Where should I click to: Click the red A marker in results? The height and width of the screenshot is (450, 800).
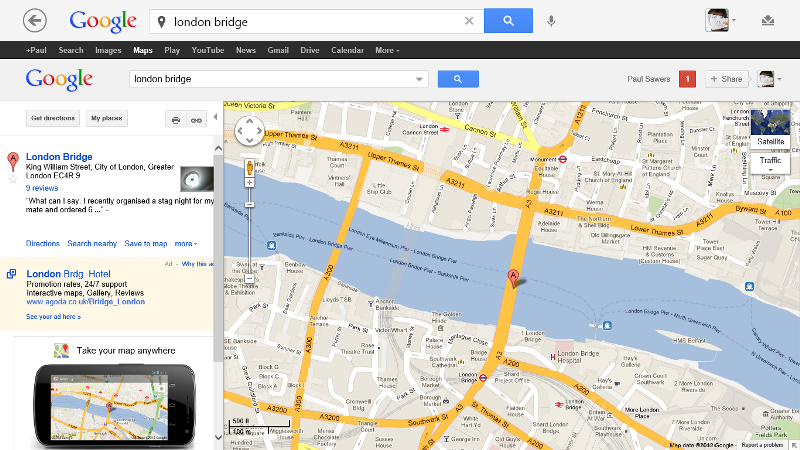pos(13,161)
